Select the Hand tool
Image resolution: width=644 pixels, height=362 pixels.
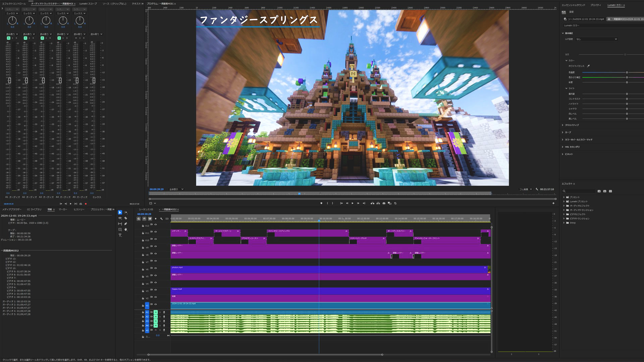pos(126,230)
